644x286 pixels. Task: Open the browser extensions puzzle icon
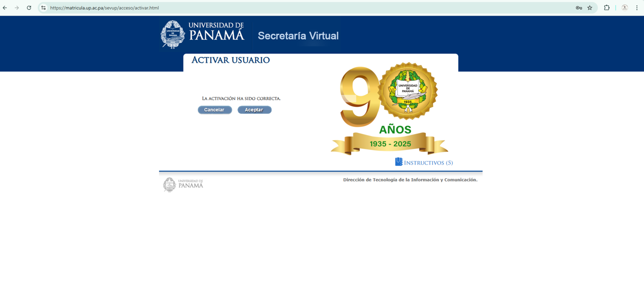tap(607, 8)
